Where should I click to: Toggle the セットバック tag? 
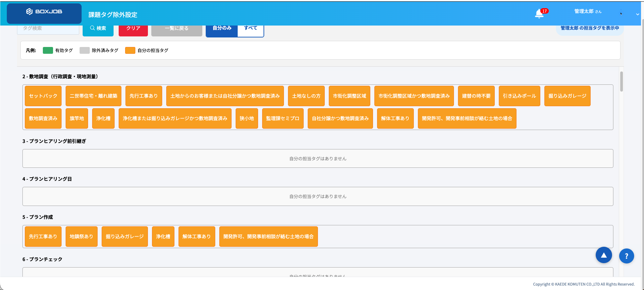coord(43,96)
